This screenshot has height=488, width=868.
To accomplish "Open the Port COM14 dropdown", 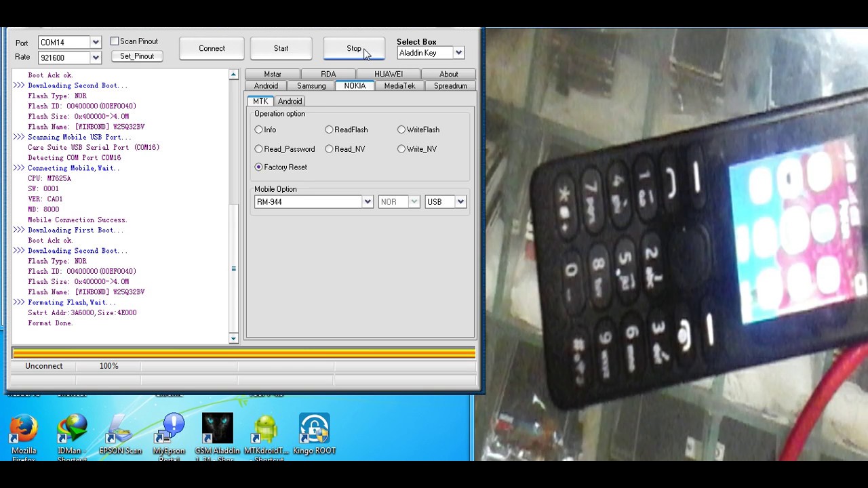I will 96,43.
